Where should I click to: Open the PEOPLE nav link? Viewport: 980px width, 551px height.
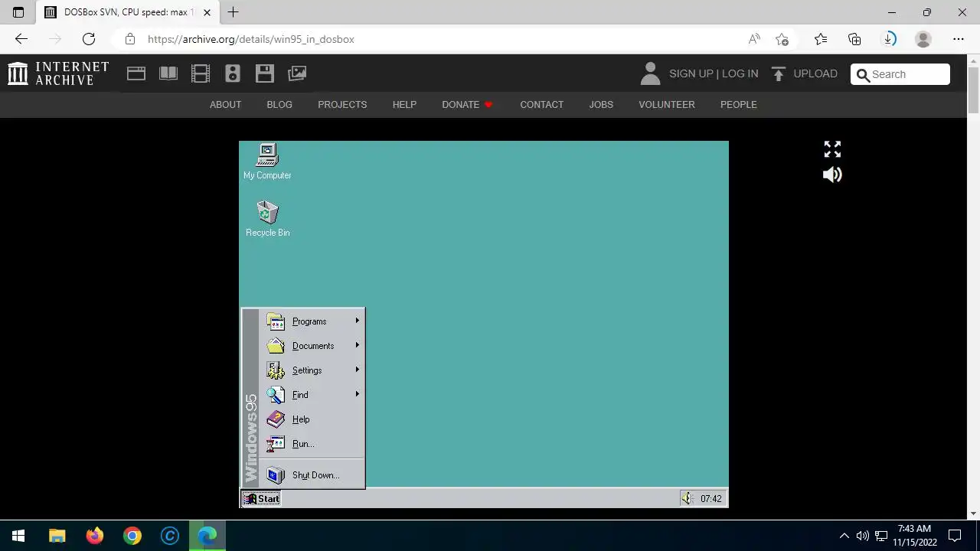coord(738,105)
